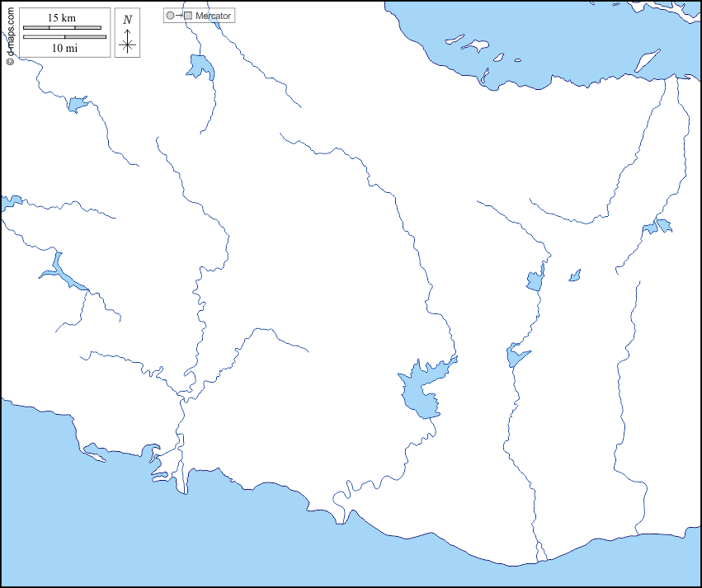The width and height of the screenshot is (702, 588).
Task: Click the square icon beside Mercator
Action: [188, 16]
